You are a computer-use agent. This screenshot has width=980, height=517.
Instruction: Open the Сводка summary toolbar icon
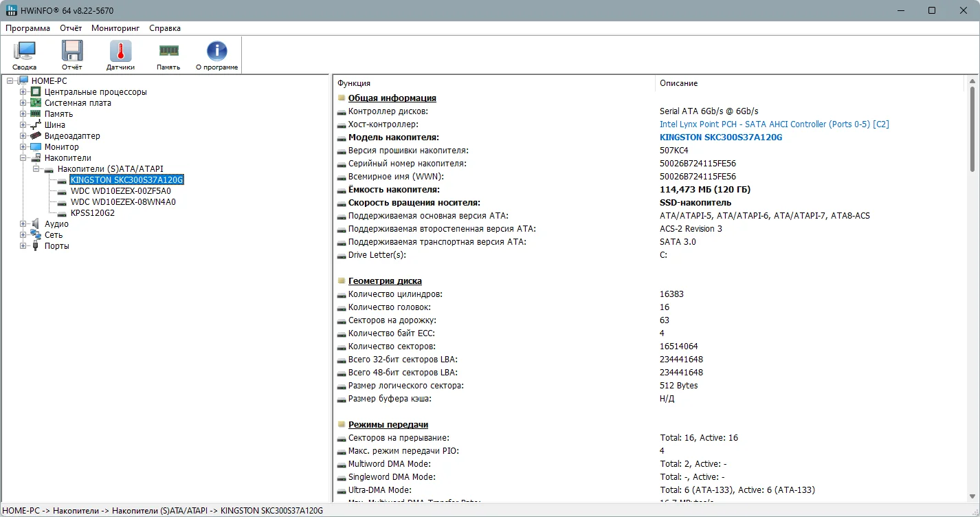tap(25, 55)
